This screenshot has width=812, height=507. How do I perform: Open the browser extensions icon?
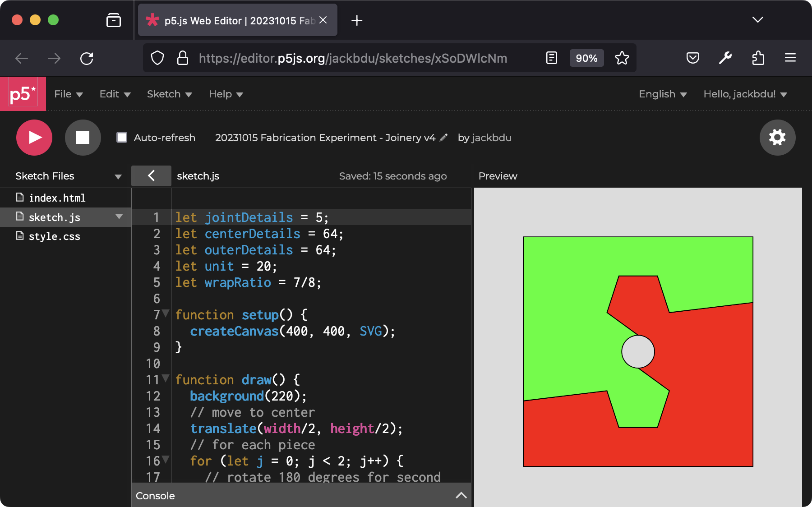click(758, 58)
